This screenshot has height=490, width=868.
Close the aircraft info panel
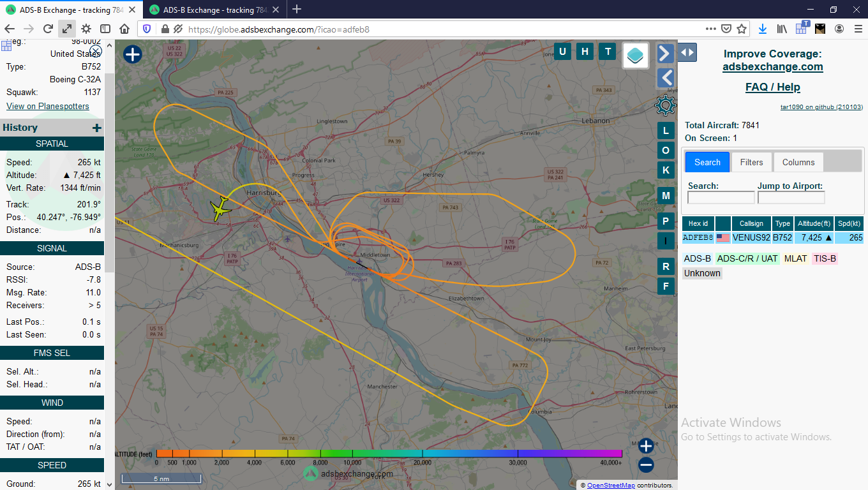click(95, 51)
